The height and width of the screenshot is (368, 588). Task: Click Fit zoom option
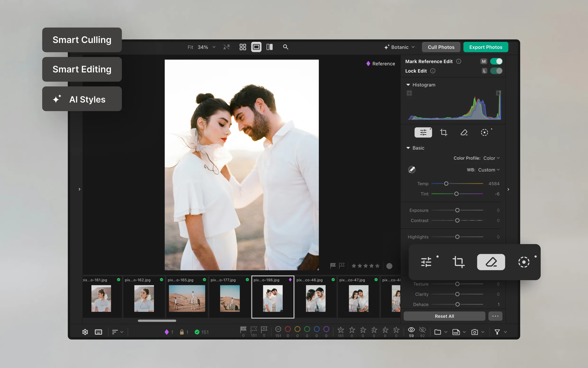(190, 47)
